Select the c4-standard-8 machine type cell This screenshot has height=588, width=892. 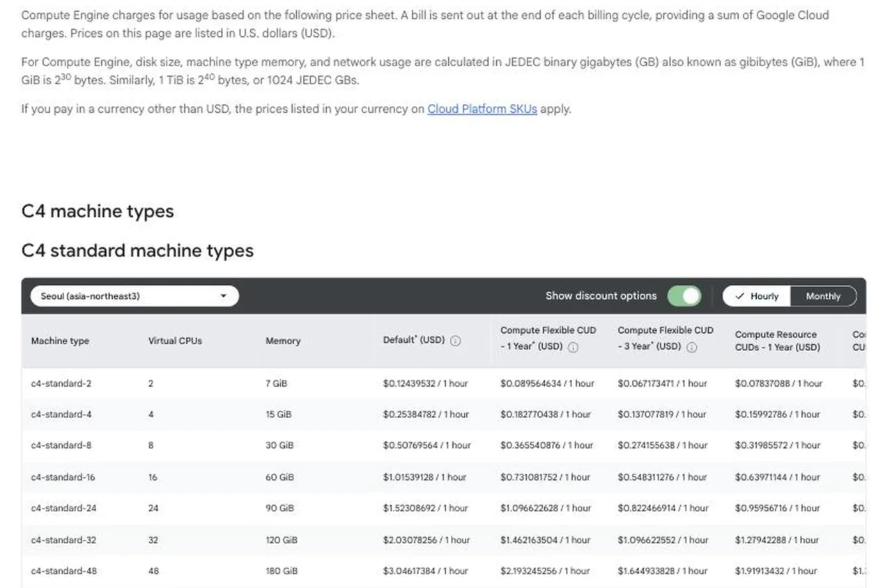[61, 445]
